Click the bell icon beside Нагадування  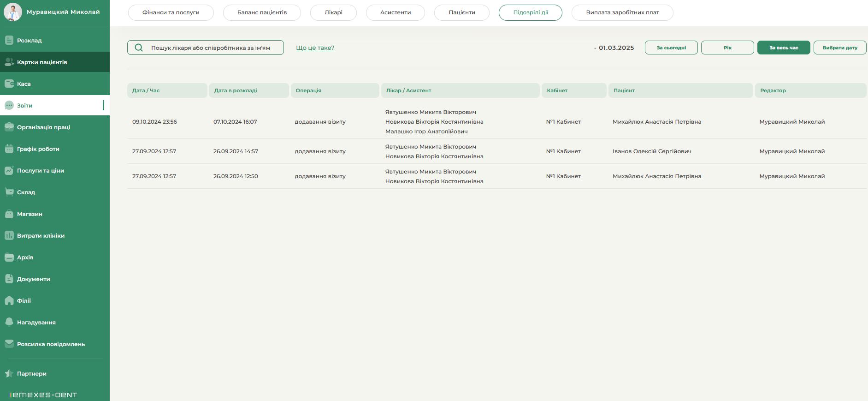[x=9, y=322]
